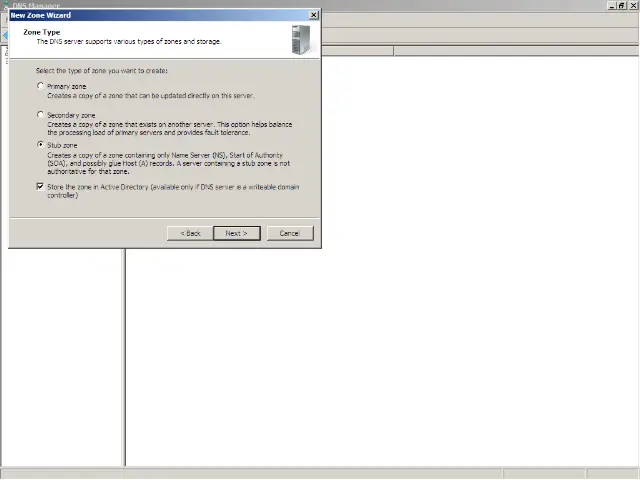Click the blue back arrow toolbar icon
Image resolution: width=640 pixels, height=480 pixels.
click(x=5, y=36)
